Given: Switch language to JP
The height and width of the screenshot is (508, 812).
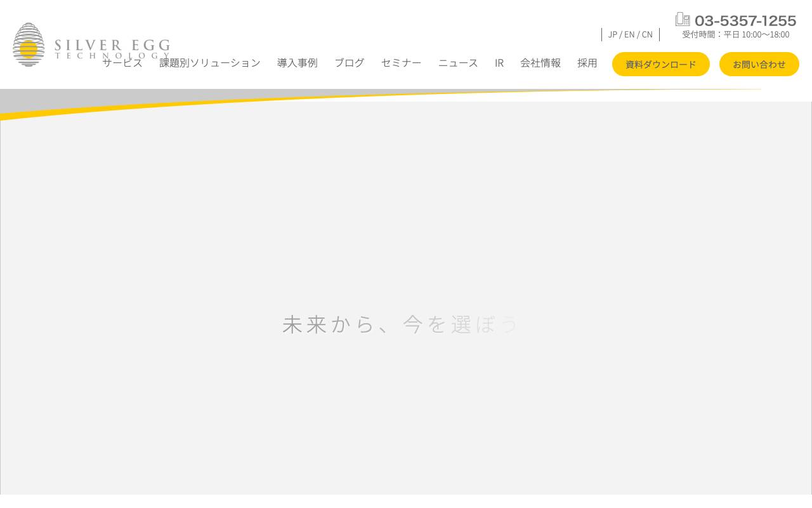Looking at the screenshot, I should pyautogui.click(x=612, y=34).
